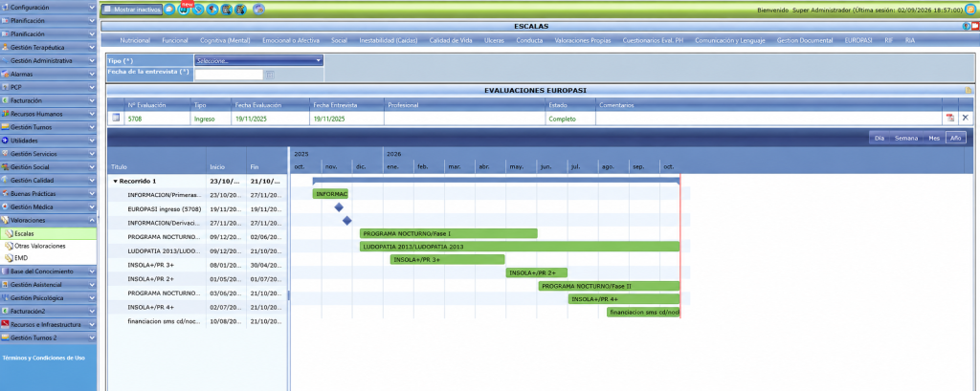Select PROGRAMA NOCTURNO/Fase I Gantt bar
This screenshot has height=391, width=980.
pyautogui.click(x=449, y=233)
